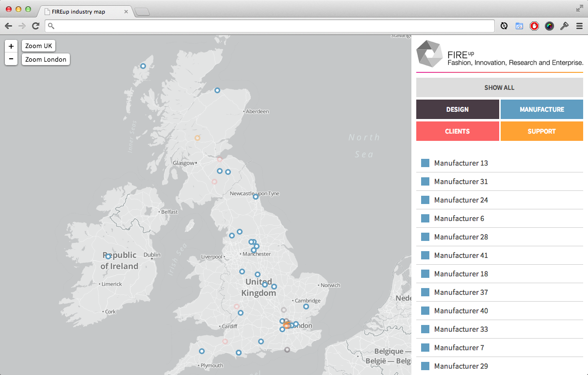Screen dimensions: 588x375
Task: Click the FIRE up heading text
Action: click(x=460, y=54)
